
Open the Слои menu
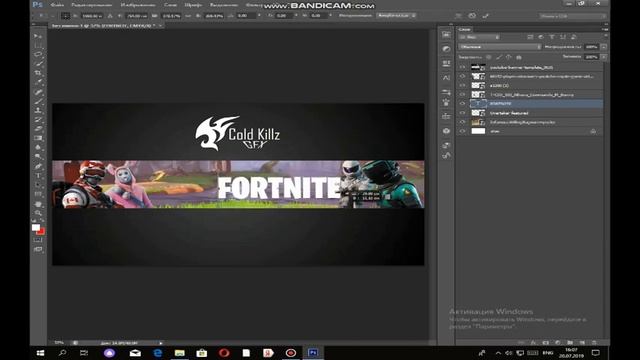click(x=171, y=5)
